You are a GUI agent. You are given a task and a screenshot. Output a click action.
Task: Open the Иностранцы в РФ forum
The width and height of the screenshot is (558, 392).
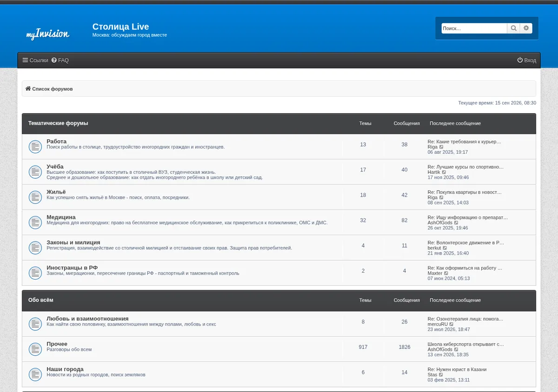tap(72, 268)
